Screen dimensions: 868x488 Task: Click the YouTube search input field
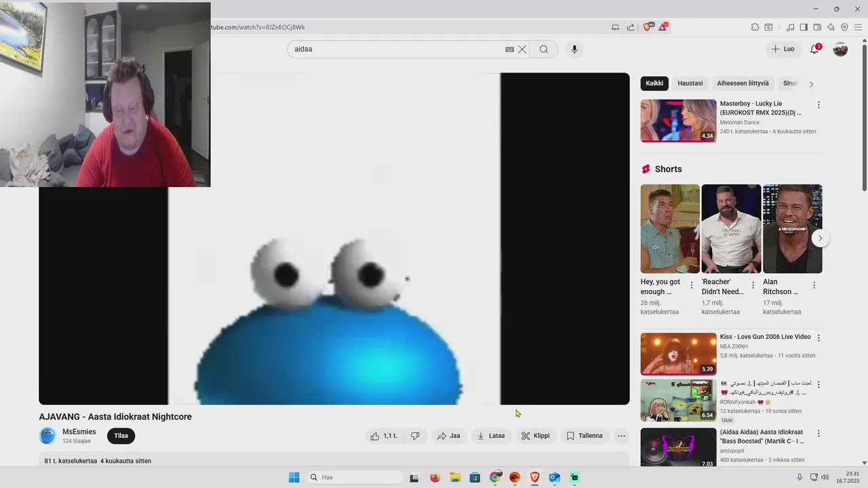[x=399, y=49]
